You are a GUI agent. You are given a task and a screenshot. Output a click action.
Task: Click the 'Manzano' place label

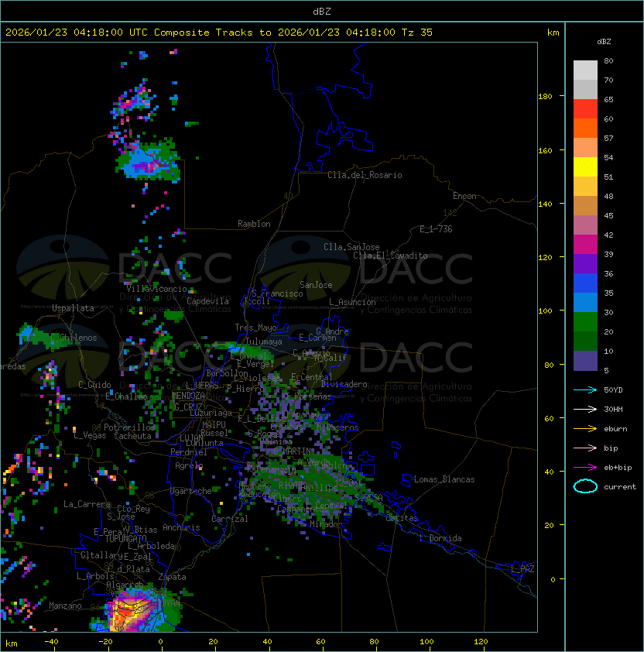(x=65, y=606)
